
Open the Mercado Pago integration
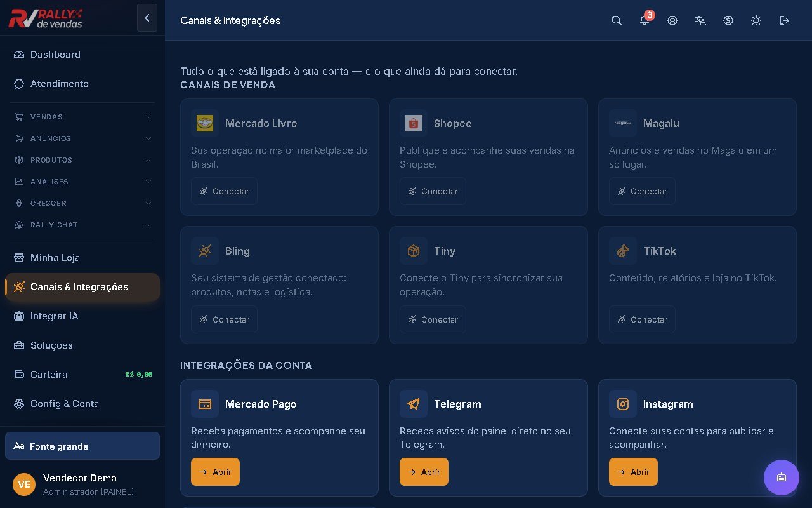(215, 472)
